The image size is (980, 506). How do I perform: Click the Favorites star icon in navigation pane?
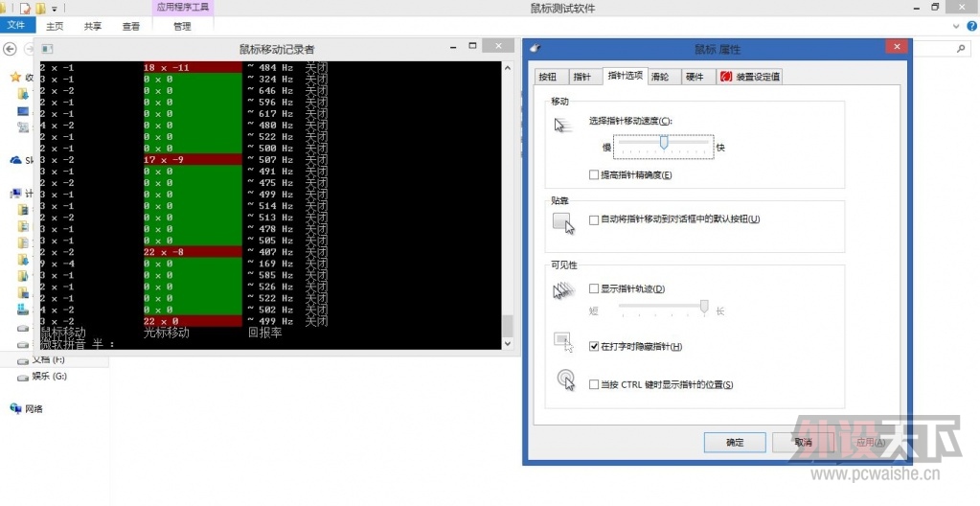click(x=15, y=77)
